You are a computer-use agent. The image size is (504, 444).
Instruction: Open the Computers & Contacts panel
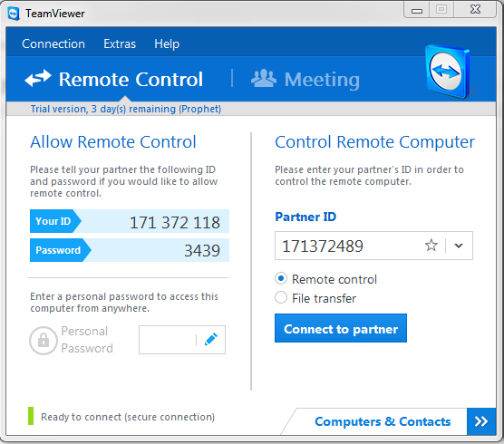383,421
